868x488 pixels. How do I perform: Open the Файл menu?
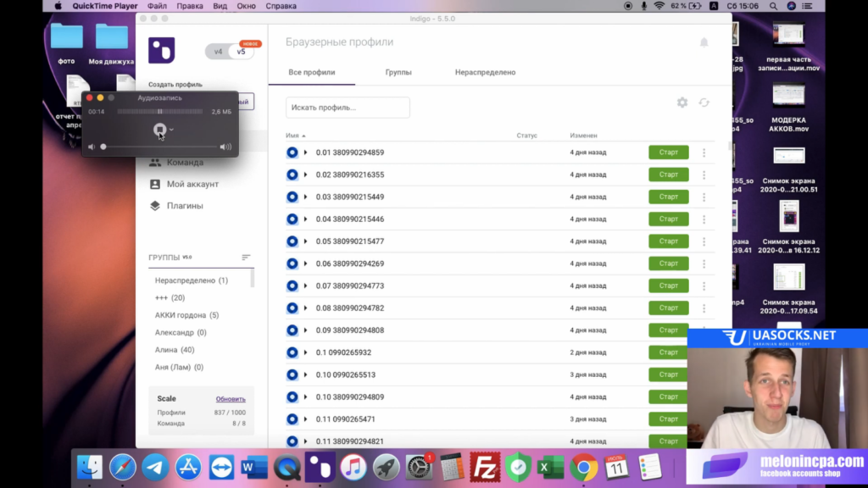[x=157, y=6]
